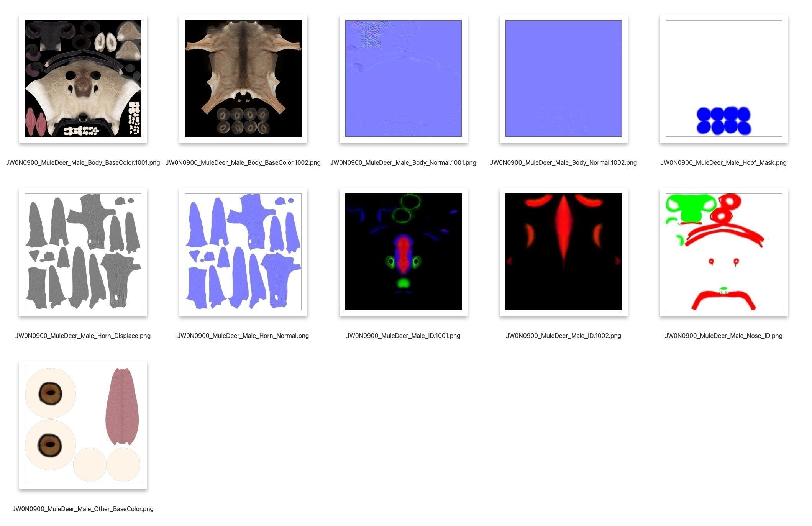Open the ID.1001 black mask thumbnail

click(403, 252)
